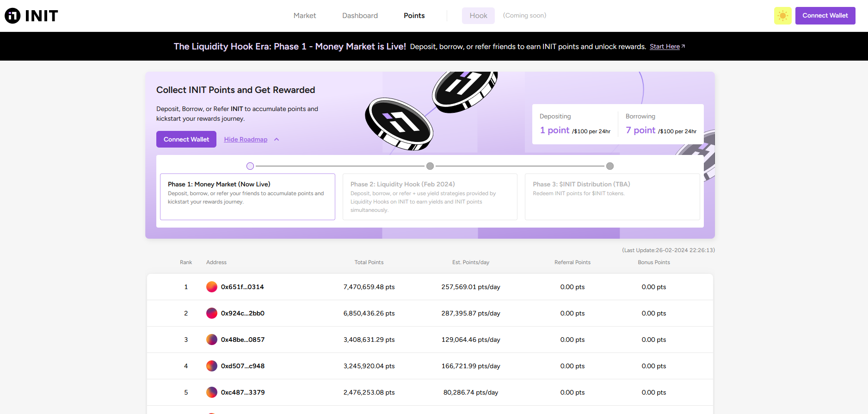Click the avatar icon for 0xc487...3379
Image resolution: width=868 pixels, height=414 pixels.
coord(212,392)
